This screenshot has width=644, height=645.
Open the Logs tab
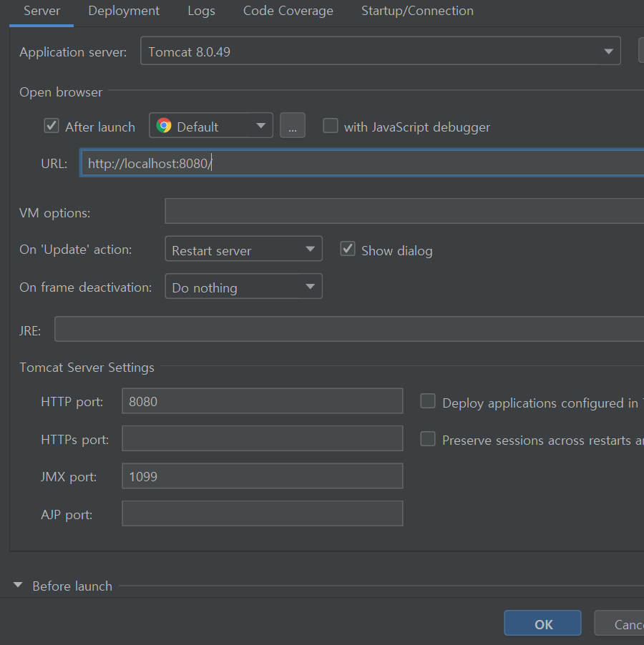[201, 11]
